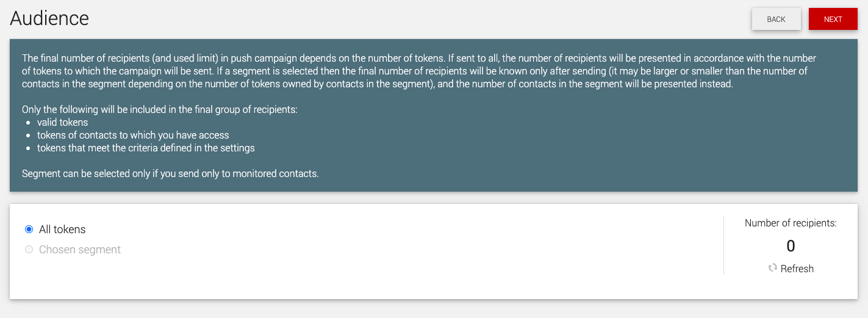Click the Audience page heading
Viewport: 868px width, 318px height.
click(49, 18)
